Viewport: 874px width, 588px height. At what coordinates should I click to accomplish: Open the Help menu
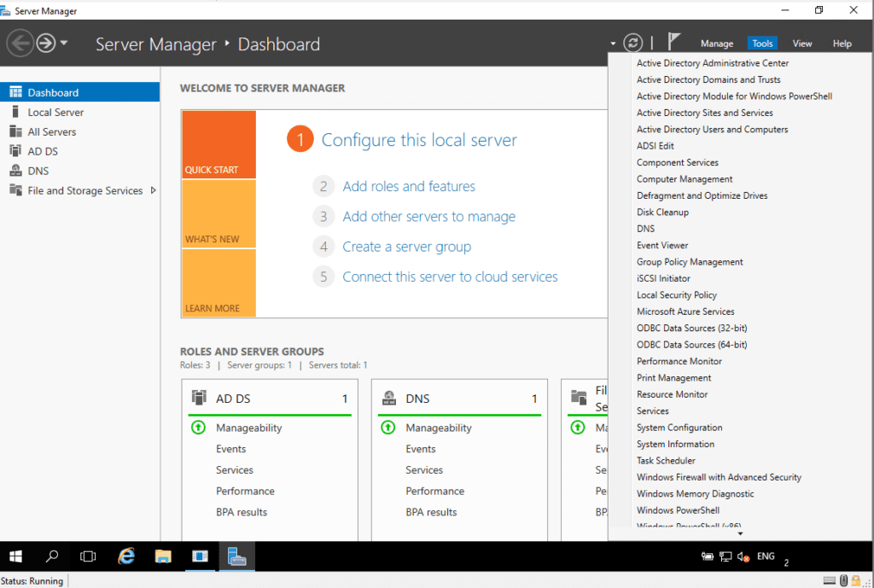click(x=842, y=44)
